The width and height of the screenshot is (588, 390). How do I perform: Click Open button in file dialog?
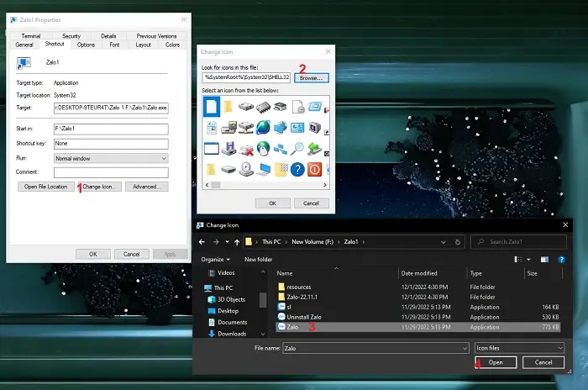tap(496, 362)
